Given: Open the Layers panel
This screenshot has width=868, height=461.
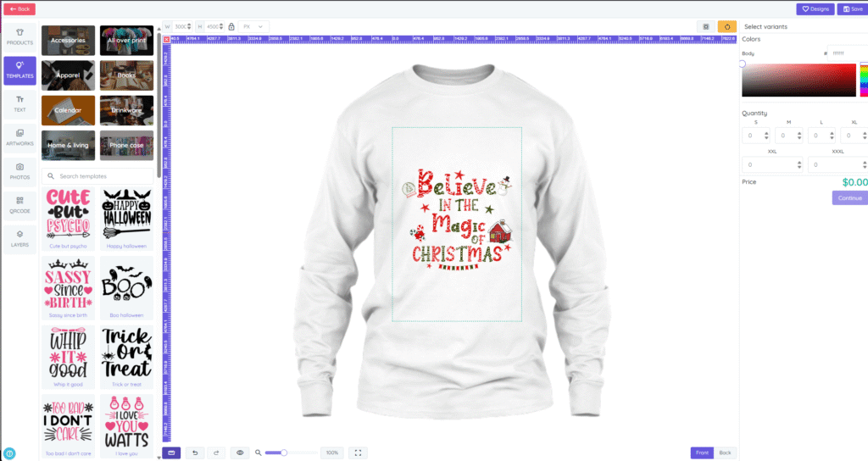Looking at the screenshot, I should tap(19, 238).
